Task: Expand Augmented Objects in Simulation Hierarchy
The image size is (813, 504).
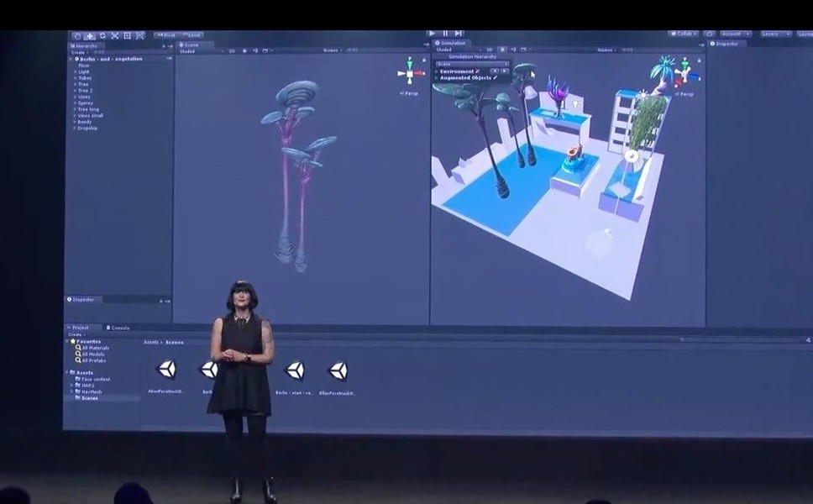Action: click(437, 78)
